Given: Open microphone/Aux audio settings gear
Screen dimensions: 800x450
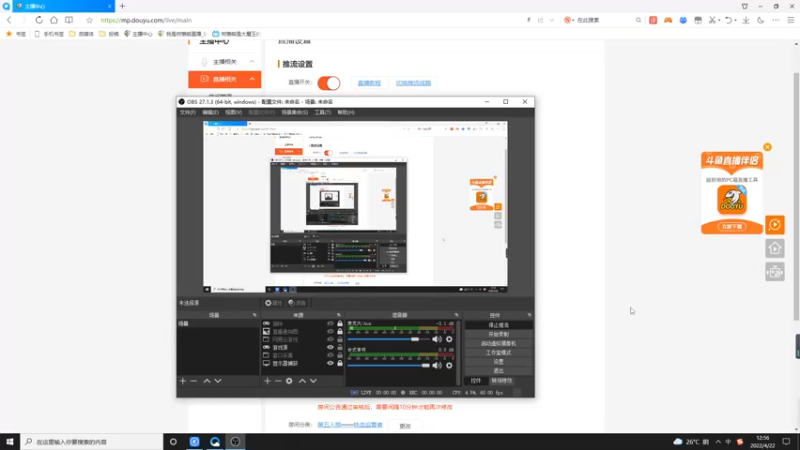Looking at the screenshot, I should [x=449, y=339].
